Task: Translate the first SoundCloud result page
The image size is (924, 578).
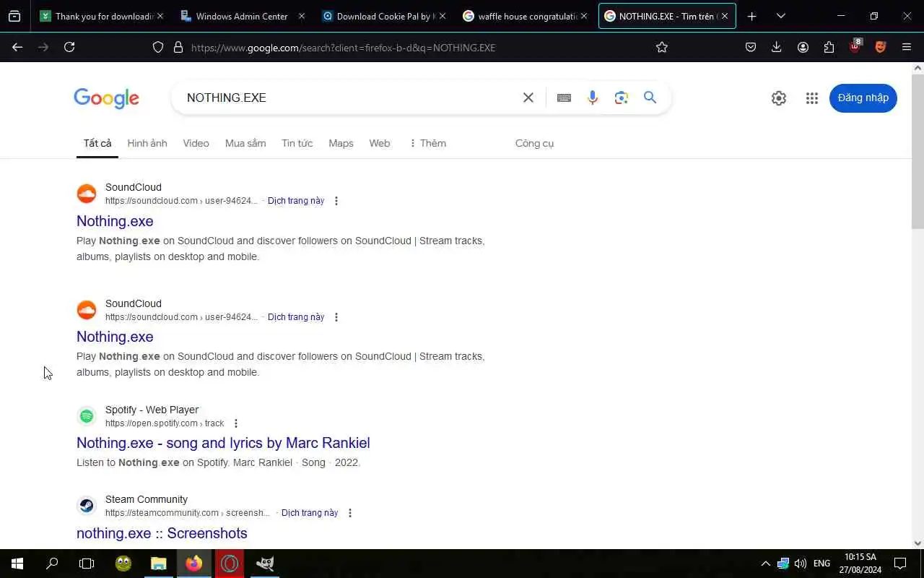Action: click(x=296, y=201)
